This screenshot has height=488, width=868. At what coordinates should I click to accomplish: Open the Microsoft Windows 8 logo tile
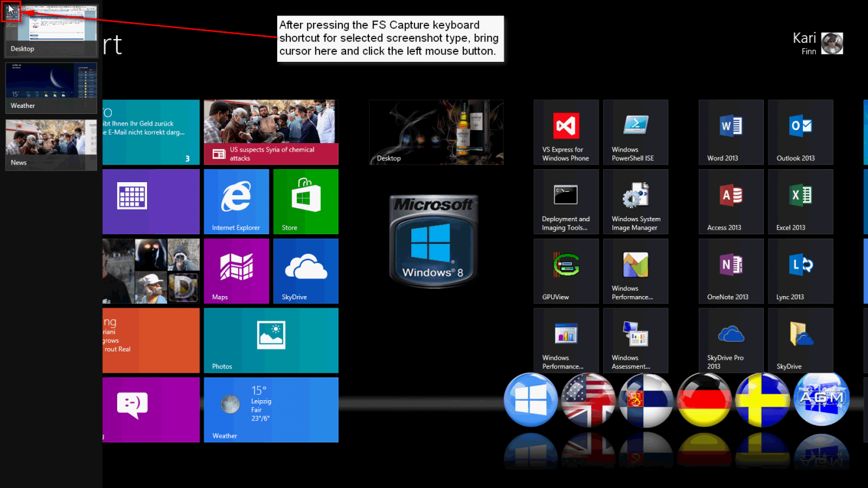(434, 240)
